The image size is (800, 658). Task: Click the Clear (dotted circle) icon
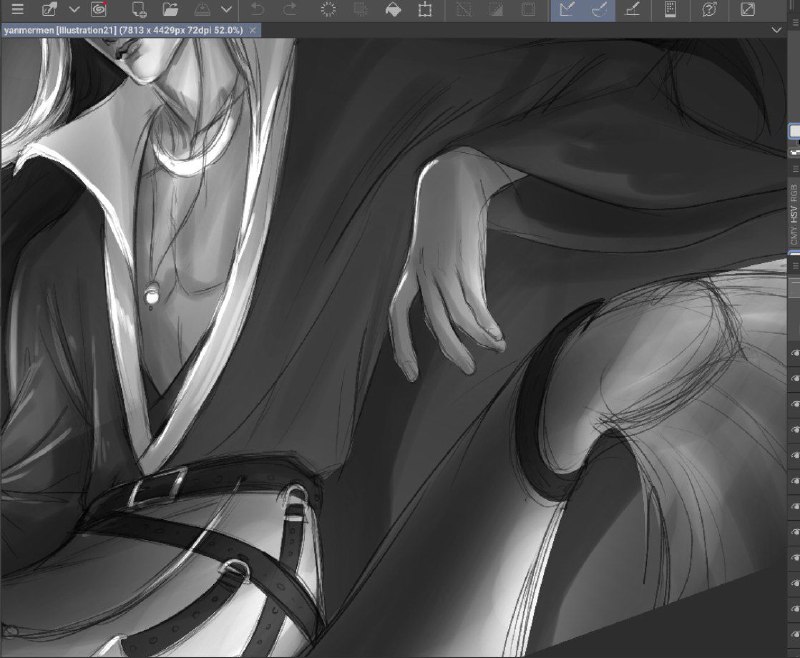tap(328, 9)
